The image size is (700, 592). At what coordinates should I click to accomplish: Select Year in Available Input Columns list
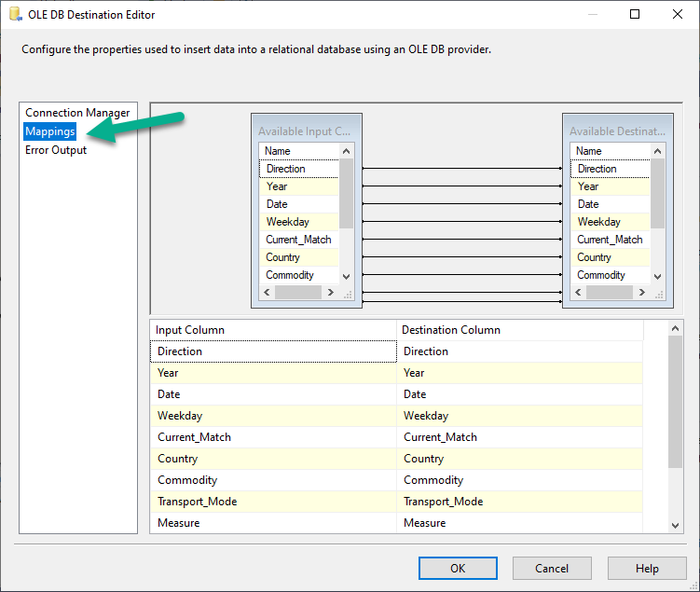[298, 186]
